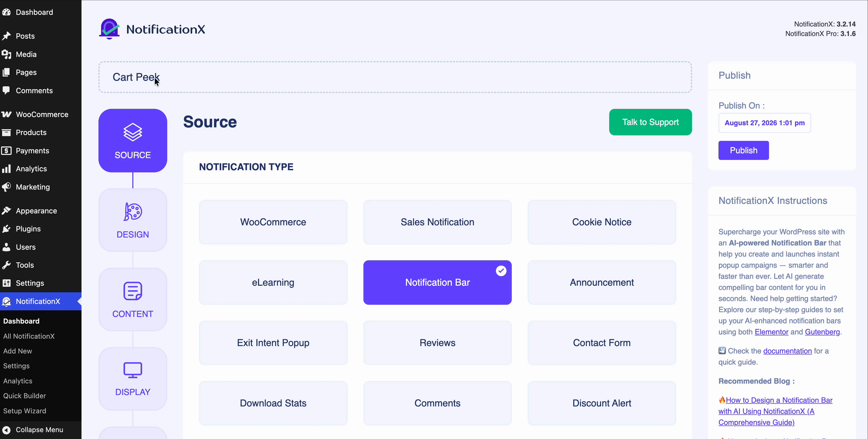Image resolution: width=868 pixels, height=439 pixels.
Task: Click the Design palette icon
Action: click(x=133, y=211)
